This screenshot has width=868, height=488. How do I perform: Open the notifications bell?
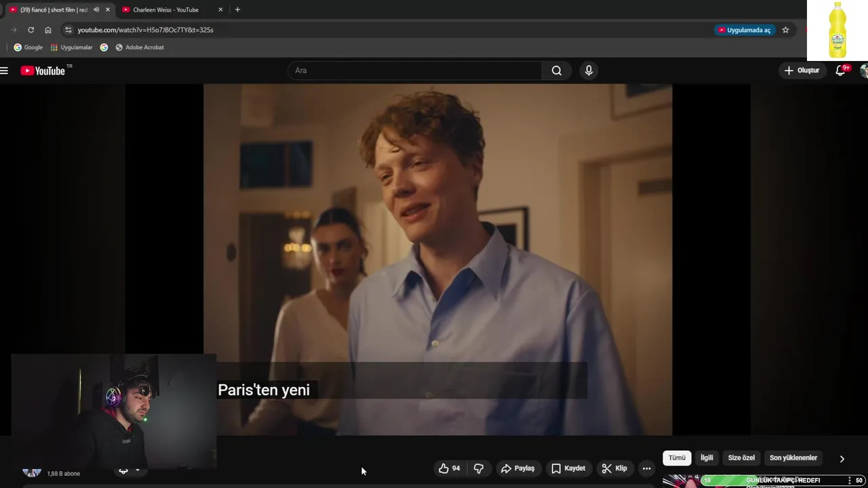tap(841, 70)
